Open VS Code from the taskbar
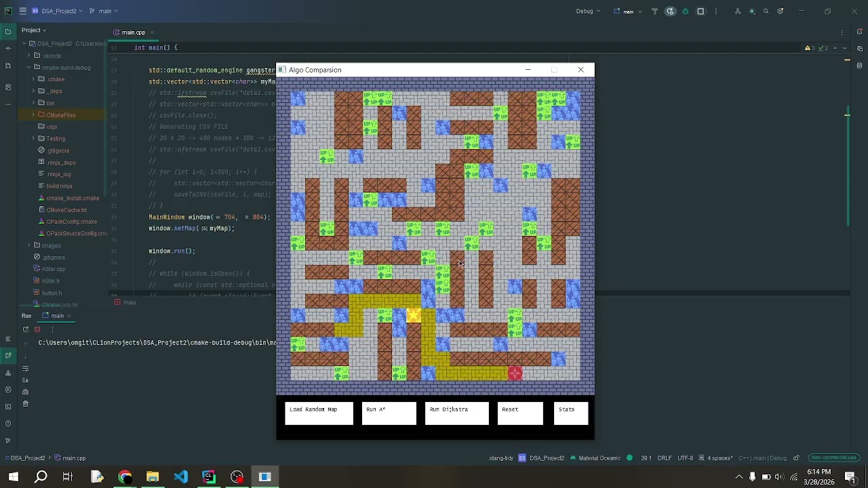 point(180,476)
